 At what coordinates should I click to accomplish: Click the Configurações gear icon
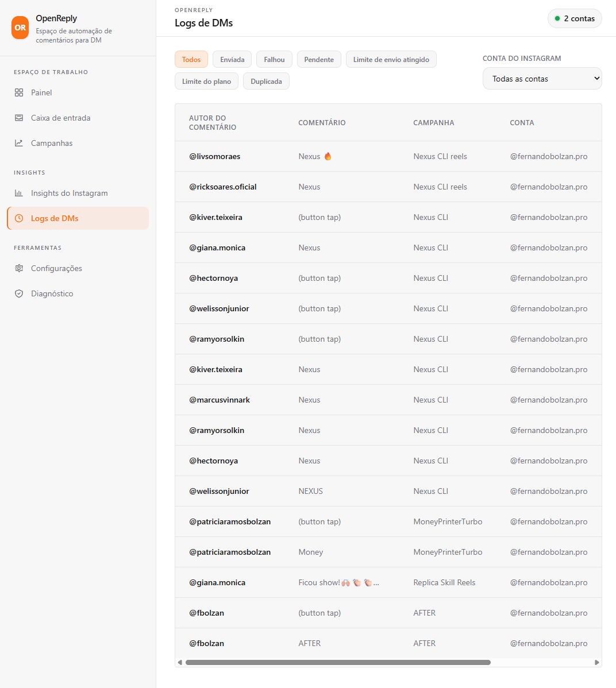[x=19, y=268]
